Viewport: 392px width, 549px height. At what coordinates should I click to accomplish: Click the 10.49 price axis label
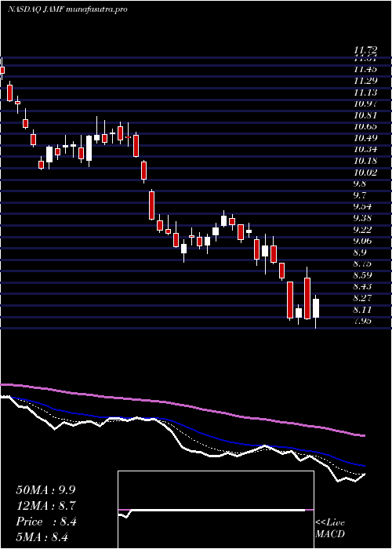(365, 138)
